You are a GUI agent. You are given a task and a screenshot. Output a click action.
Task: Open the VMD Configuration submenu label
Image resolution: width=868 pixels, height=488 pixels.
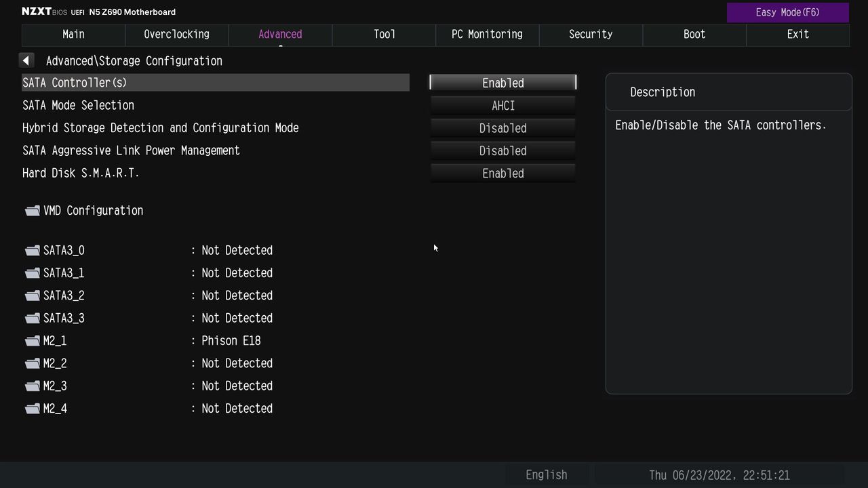pyautogui.click(x=94, y=211)
